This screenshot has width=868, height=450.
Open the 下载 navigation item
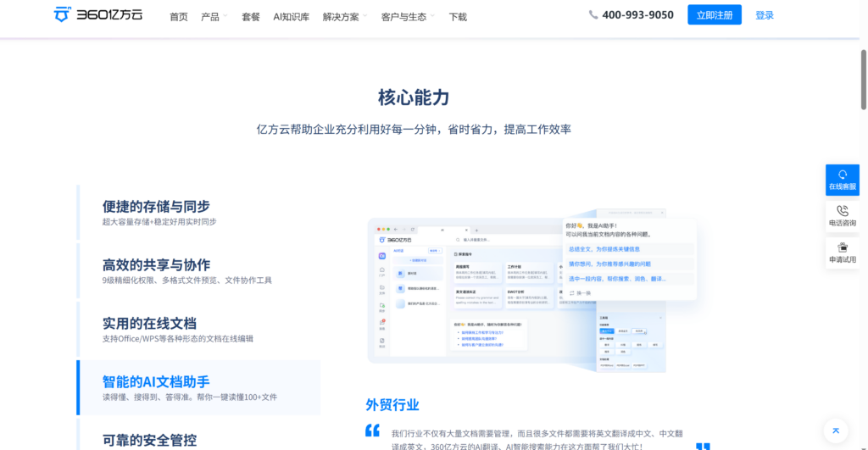458,17
